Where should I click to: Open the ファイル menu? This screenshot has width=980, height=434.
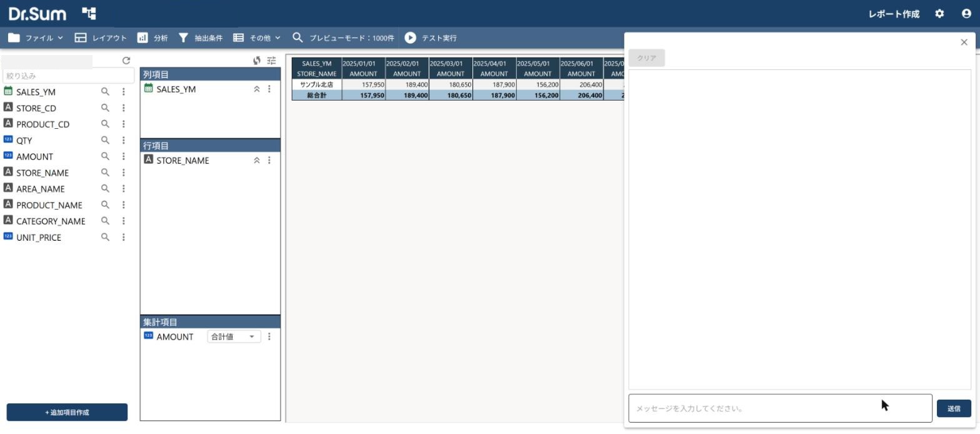36,38
